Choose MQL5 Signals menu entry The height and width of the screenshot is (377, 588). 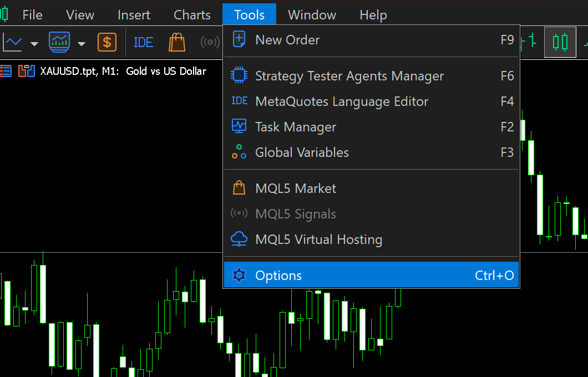371,214
